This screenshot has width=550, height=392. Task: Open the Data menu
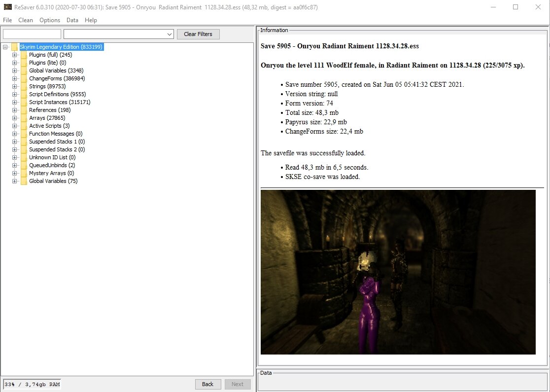[72, 20]
